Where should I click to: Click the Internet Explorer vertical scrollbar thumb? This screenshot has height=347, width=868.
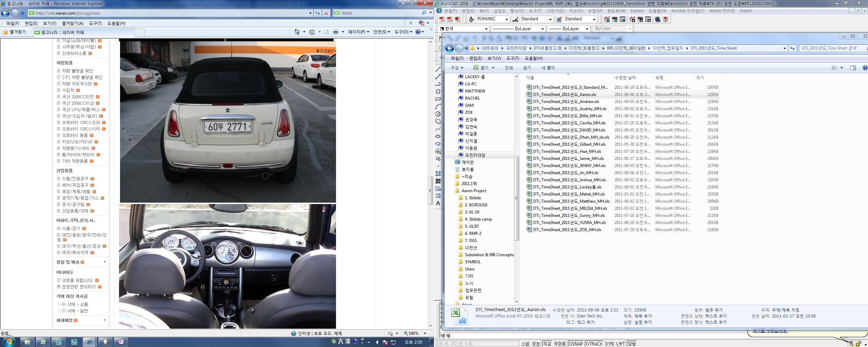pos(430,190)
